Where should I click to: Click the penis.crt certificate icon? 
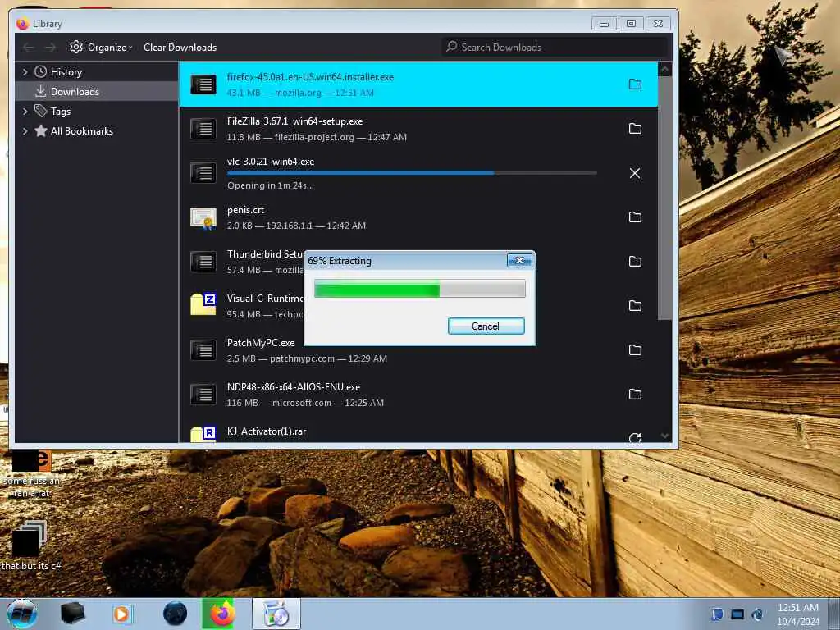click(203, 217)
